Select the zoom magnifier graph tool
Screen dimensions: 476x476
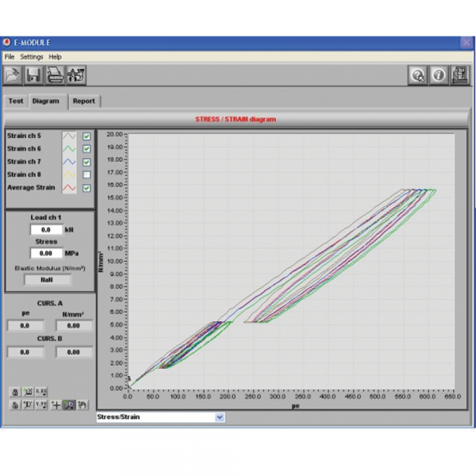pos(68,405)
